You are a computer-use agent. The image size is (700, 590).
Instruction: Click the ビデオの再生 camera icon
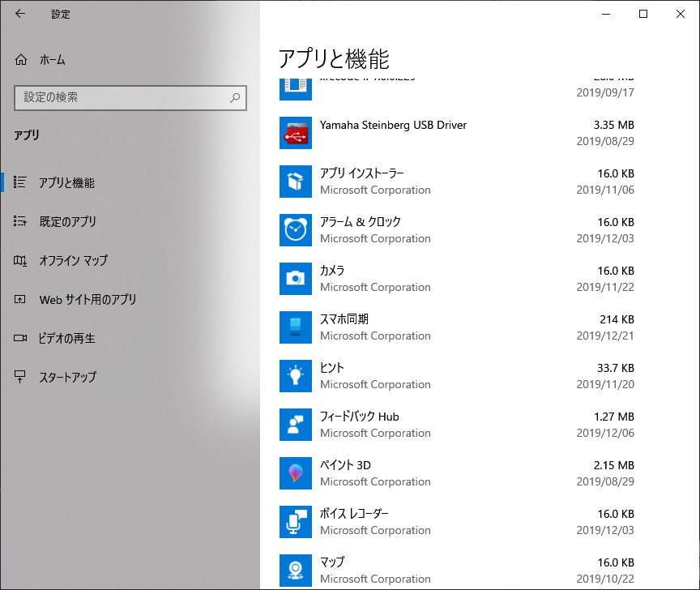click(19, 338)
